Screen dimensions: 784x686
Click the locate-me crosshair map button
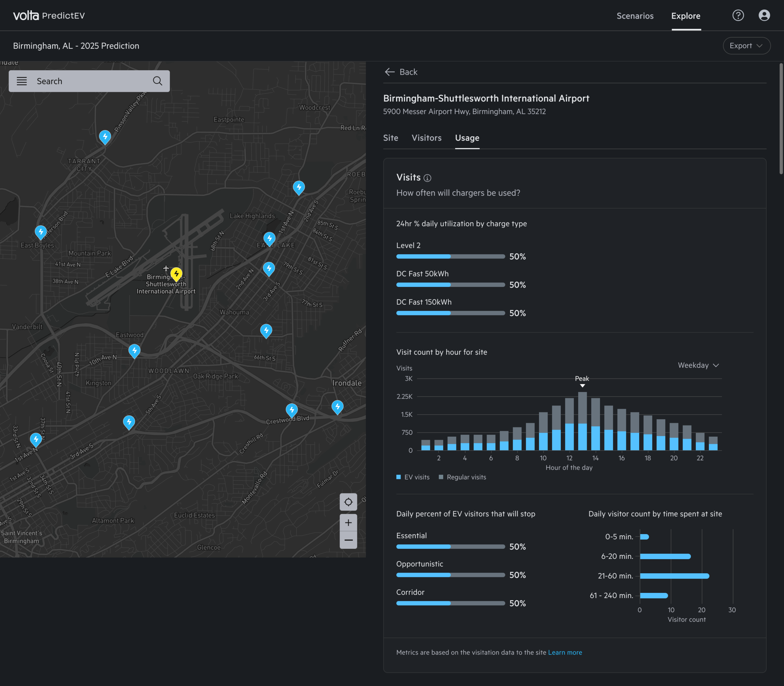(x=349, y=502)
